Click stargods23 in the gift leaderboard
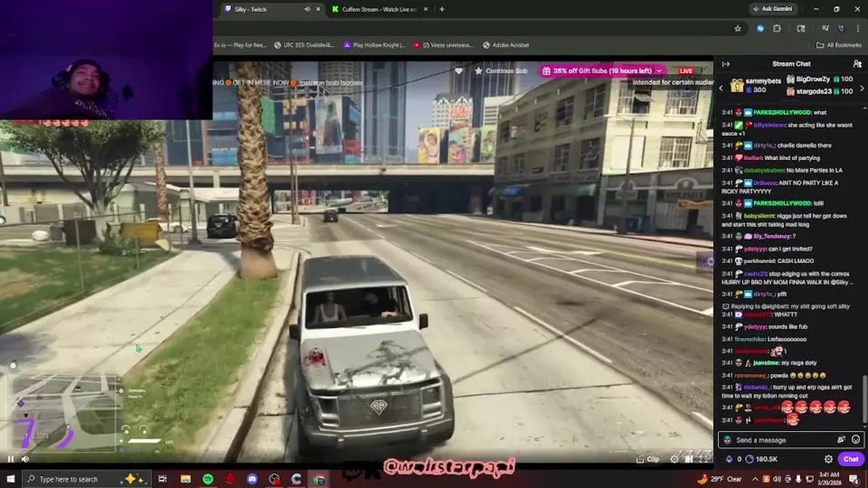 pyautogui.click(x=812, y=90)
